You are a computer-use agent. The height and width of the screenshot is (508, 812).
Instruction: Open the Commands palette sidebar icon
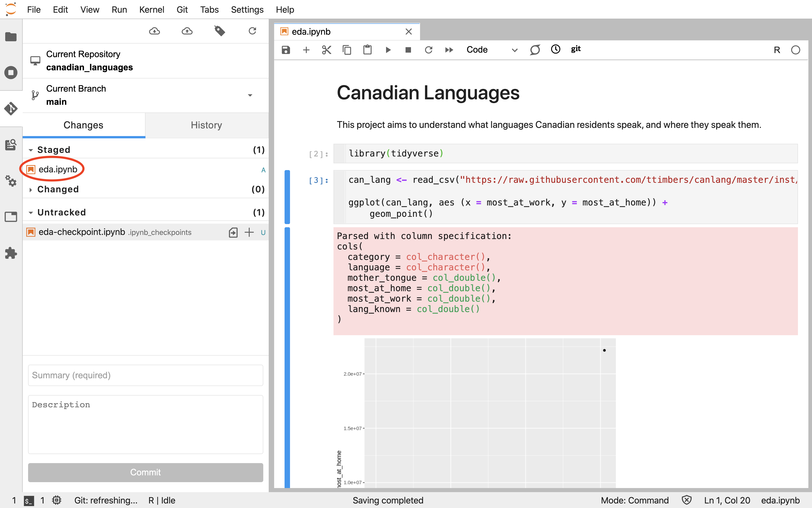11,145
